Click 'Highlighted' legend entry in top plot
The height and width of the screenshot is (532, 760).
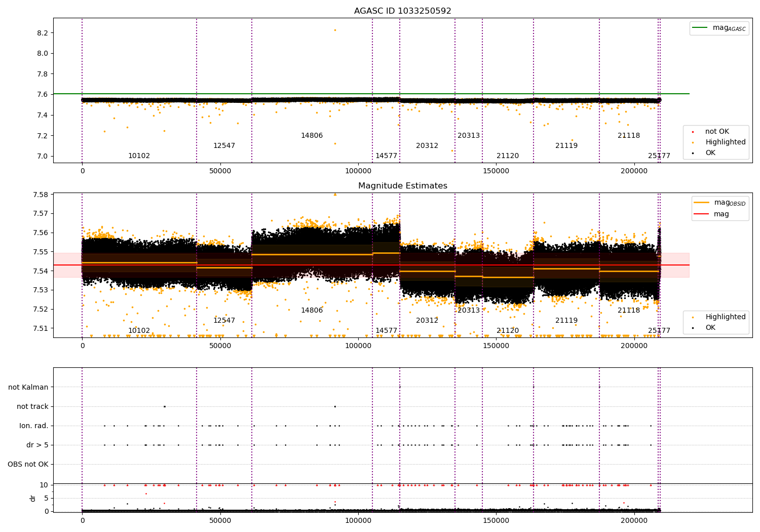(726, 142)
